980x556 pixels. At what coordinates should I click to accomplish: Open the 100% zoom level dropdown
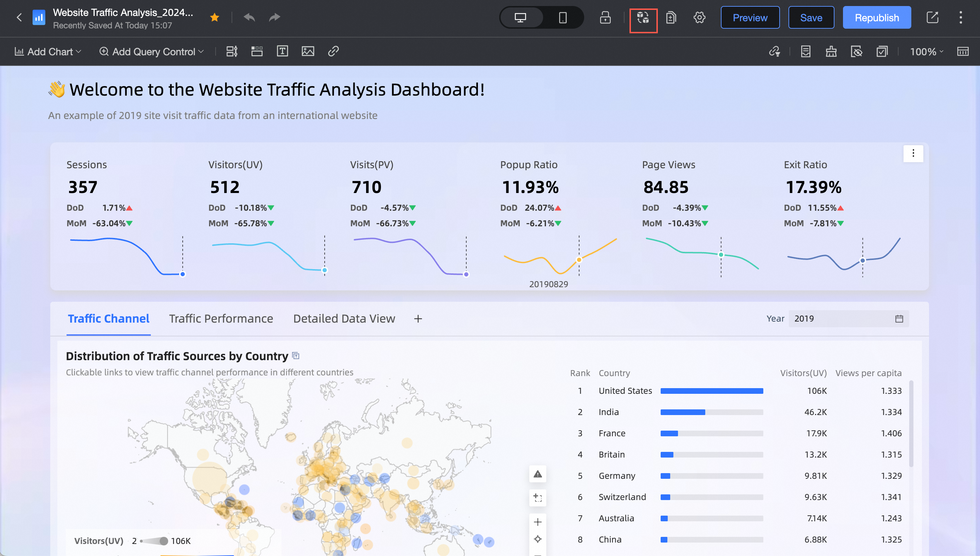click(926, 52)
